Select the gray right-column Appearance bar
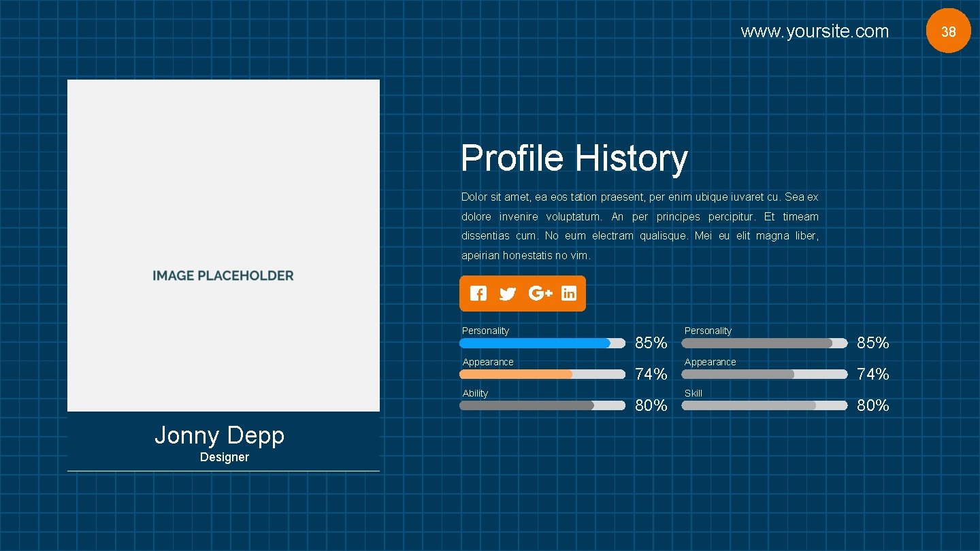This screenshot has width=980, height=551. pos(764,374)
